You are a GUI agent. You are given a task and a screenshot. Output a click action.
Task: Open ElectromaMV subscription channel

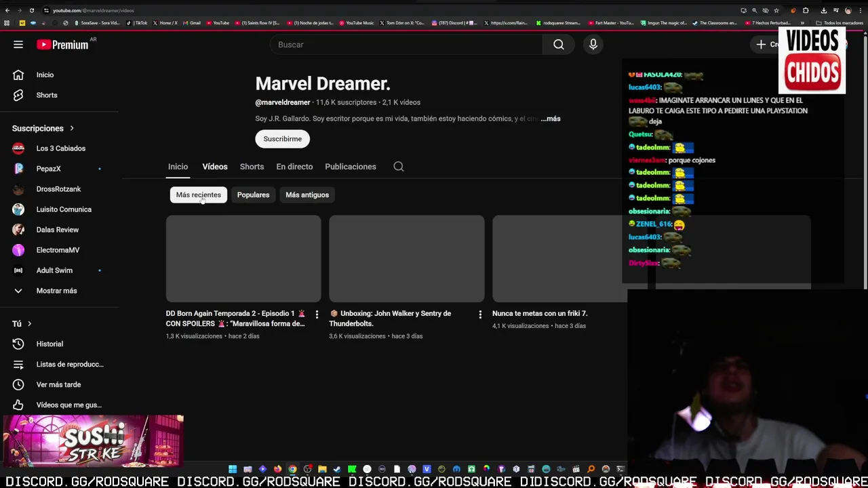click(x=60, y=250)
